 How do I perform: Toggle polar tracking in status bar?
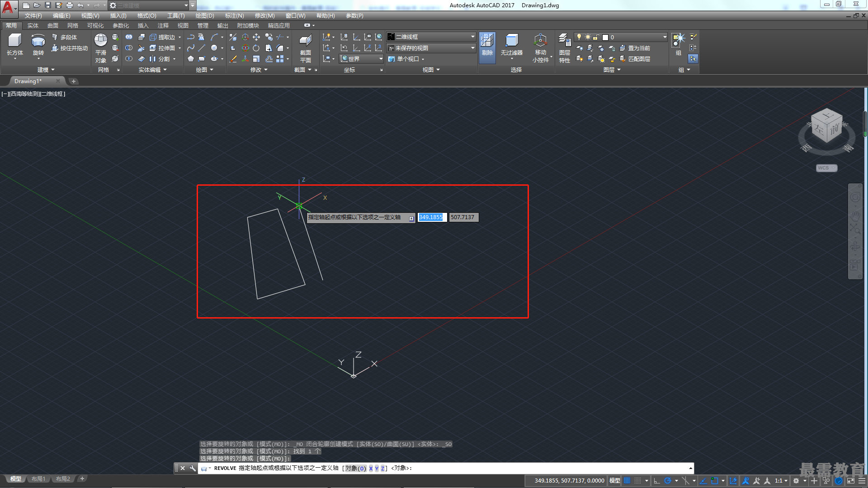tap(667, 480)
